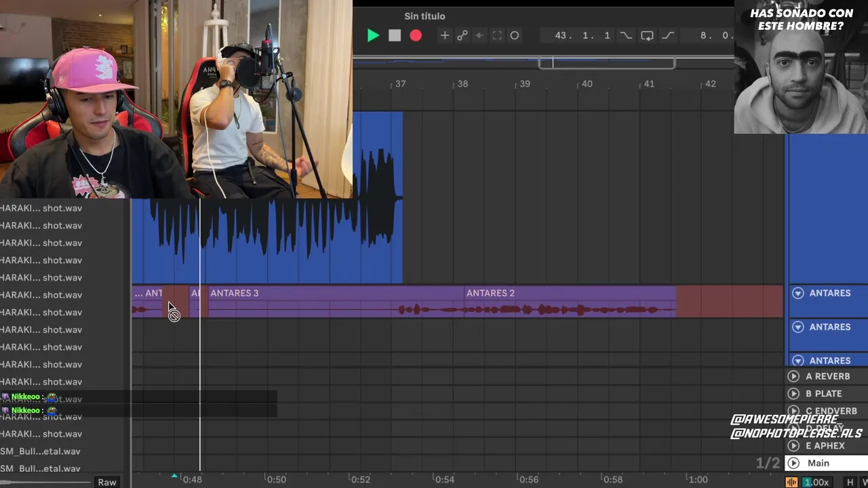Click the 1.00x zoom value field
Viewport: 868px width, 488px height.
816,482
